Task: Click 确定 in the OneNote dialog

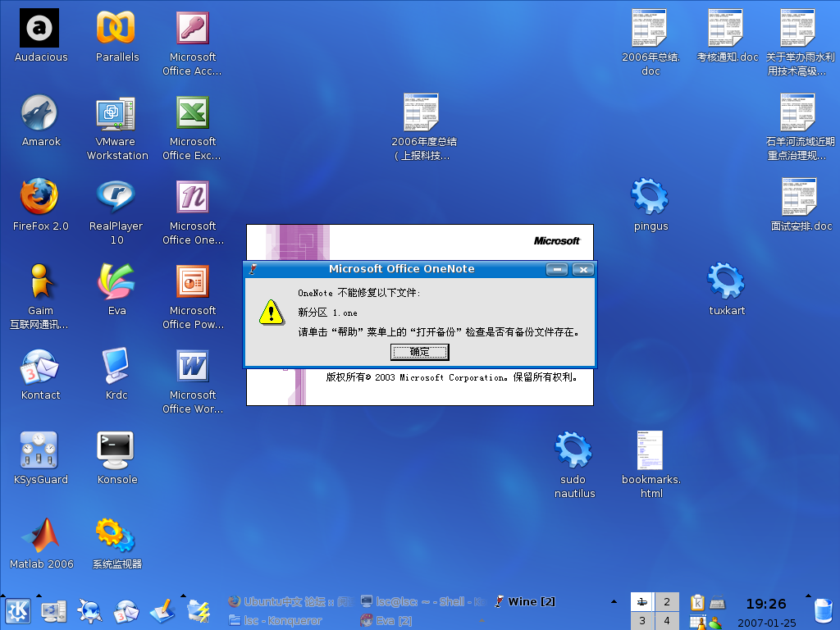Action: coord(420,352)
